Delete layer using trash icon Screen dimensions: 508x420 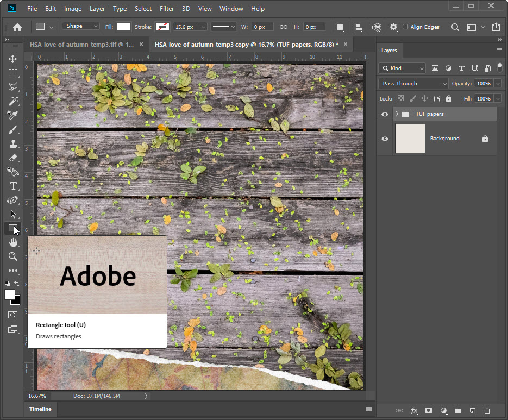tap(487, 411)
